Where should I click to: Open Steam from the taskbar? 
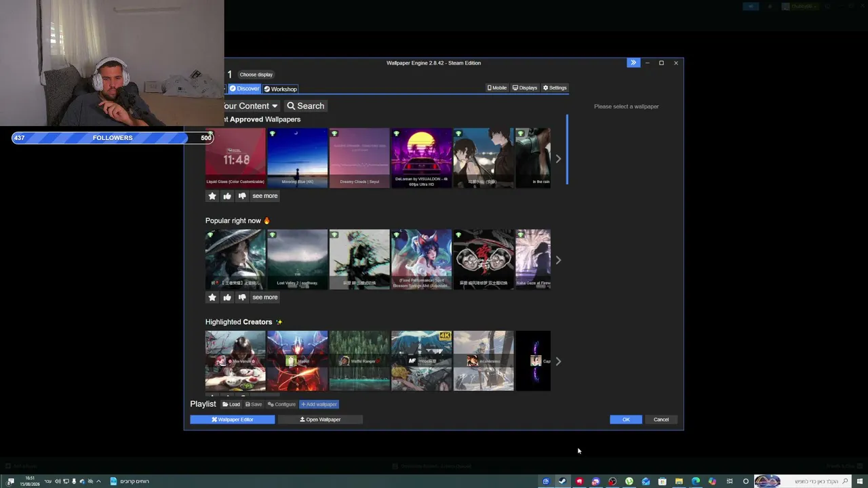point(562,481)
